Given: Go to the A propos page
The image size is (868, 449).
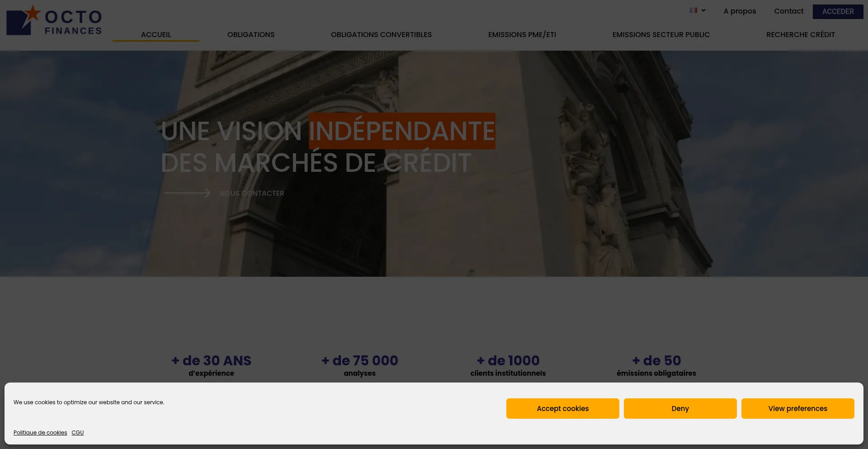Looking at the screenshot, I should click(740, 11).
